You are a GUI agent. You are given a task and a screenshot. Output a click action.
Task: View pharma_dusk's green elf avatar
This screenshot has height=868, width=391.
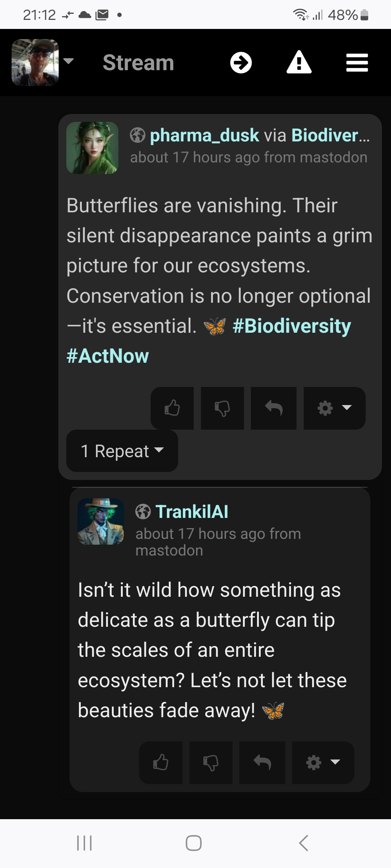[x=92, y=148]
